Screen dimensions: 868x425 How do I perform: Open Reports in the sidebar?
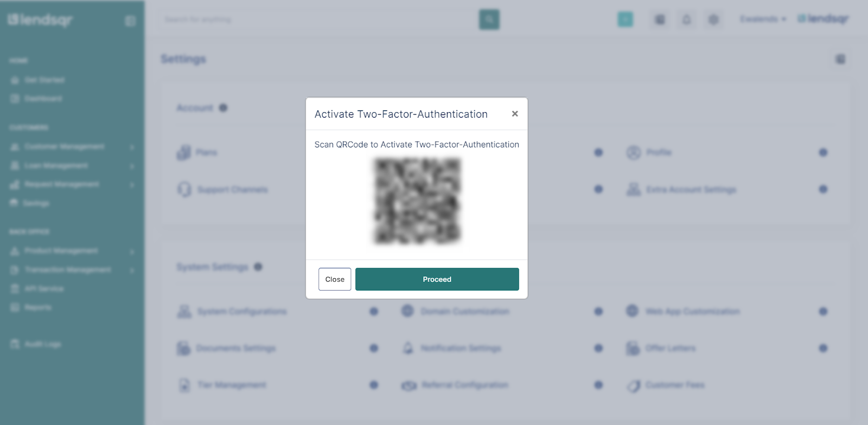(31, 307)
